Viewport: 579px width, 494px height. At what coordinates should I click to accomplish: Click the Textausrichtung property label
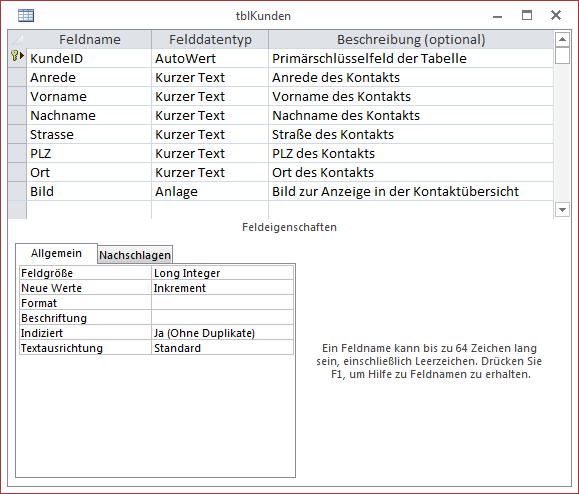(85, 348)
